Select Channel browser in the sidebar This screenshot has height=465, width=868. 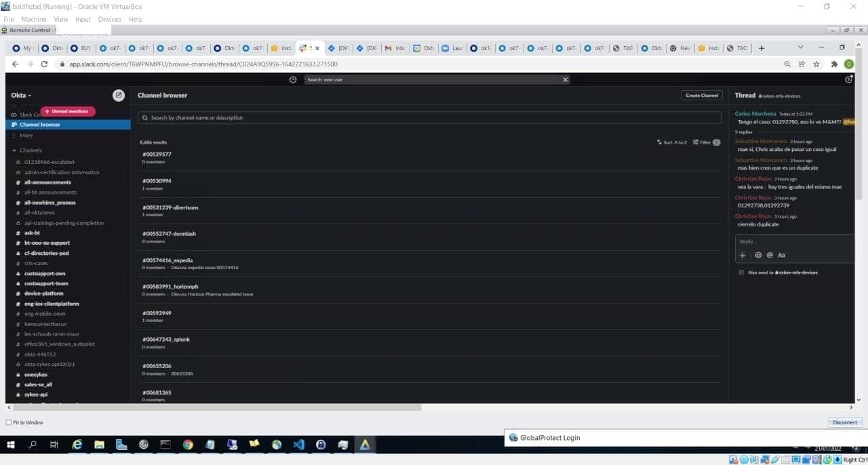coord(39,125)
